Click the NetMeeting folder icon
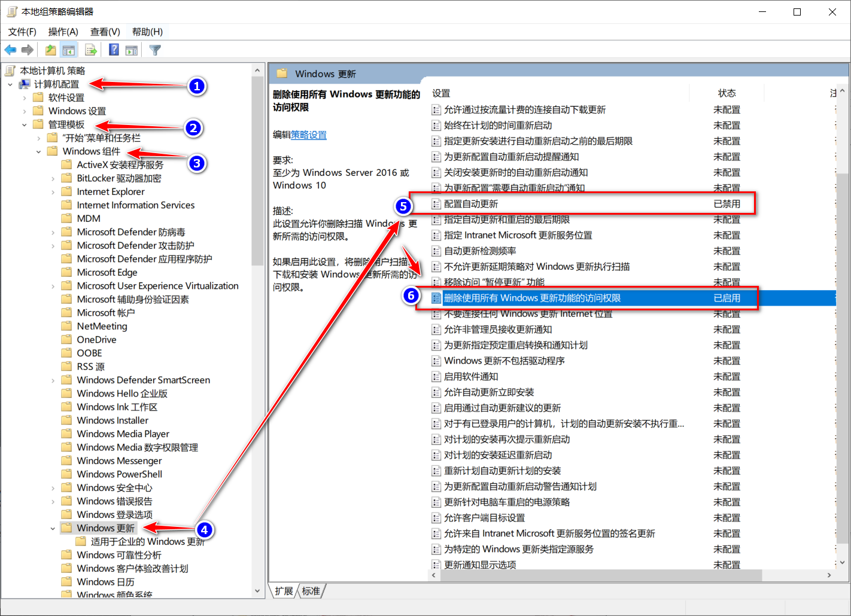The height and width of the screenshot is (616, 851). [x=66, y=326]
